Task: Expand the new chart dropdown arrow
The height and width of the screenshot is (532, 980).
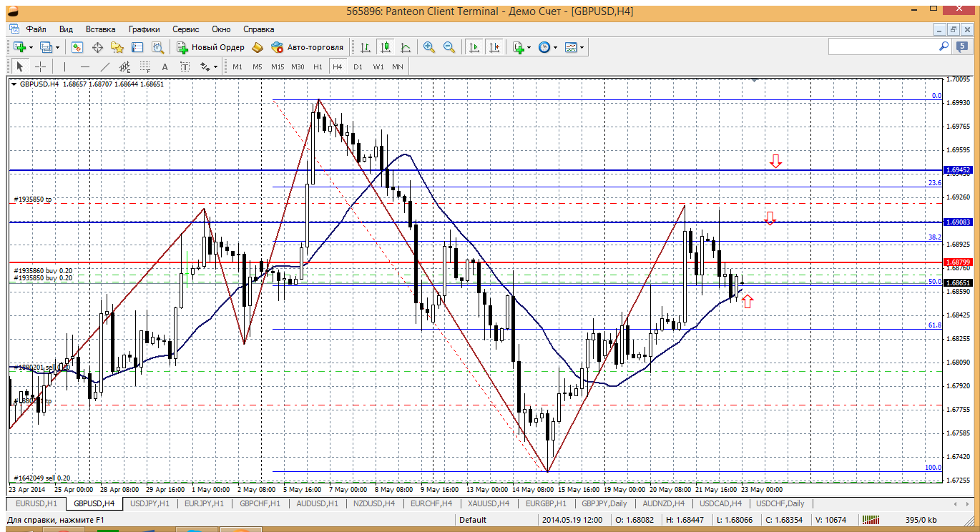Action: (29, 47)
